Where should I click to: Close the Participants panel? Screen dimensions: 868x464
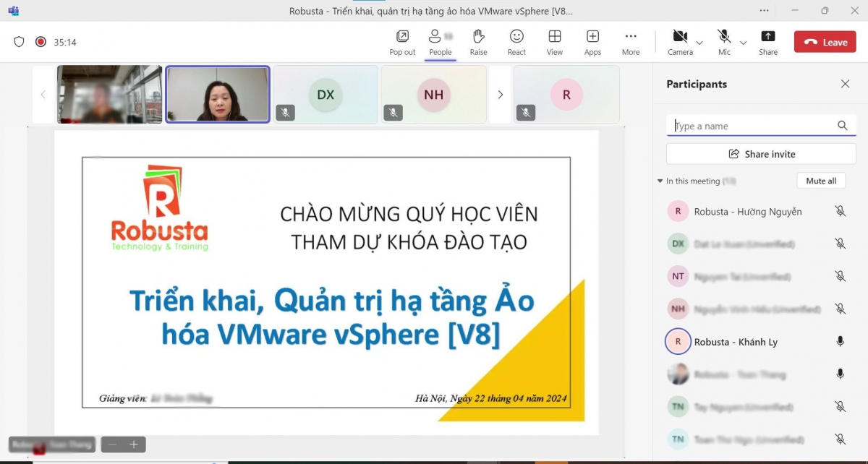click(x=845, y=84)
